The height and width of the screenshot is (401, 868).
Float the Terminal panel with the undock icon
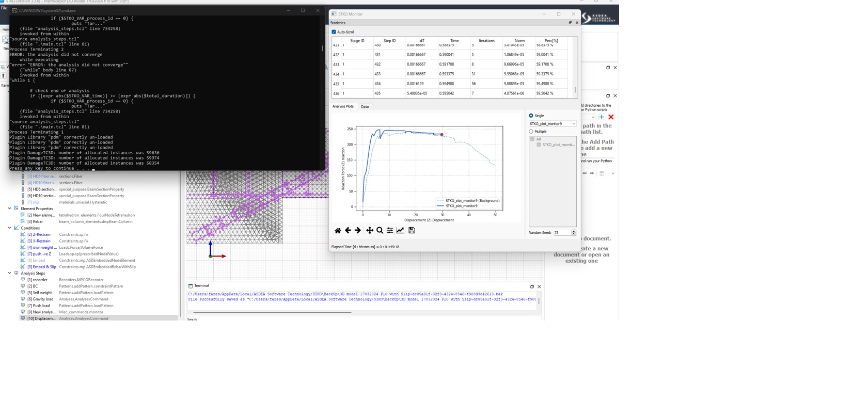coord(532,287)
